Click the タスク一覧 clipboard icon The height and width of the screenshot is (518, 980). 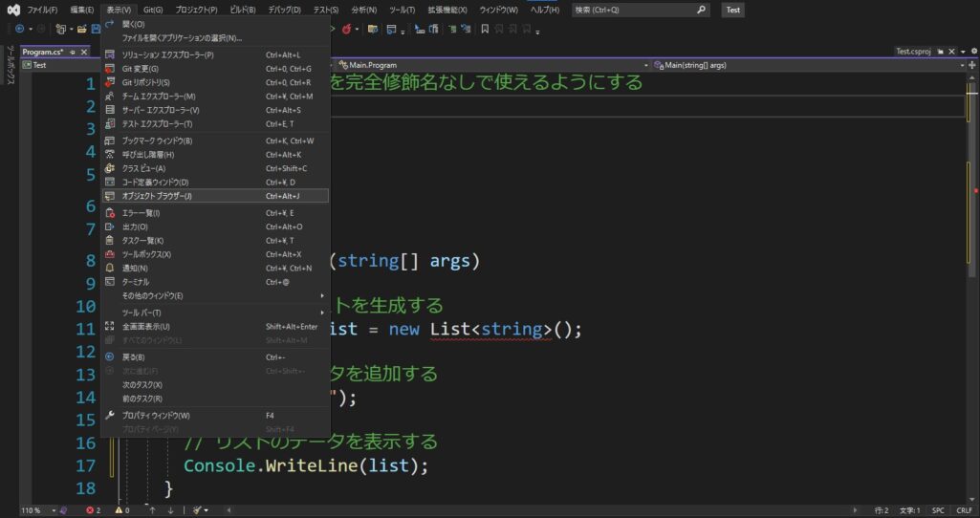point(110,241)
